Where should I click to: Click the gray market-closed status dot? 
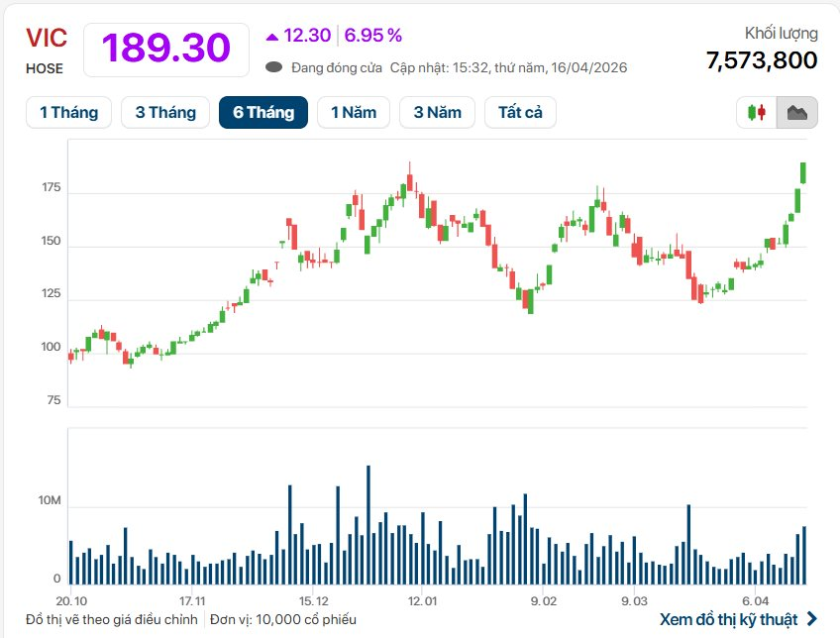tap(274, 67)
